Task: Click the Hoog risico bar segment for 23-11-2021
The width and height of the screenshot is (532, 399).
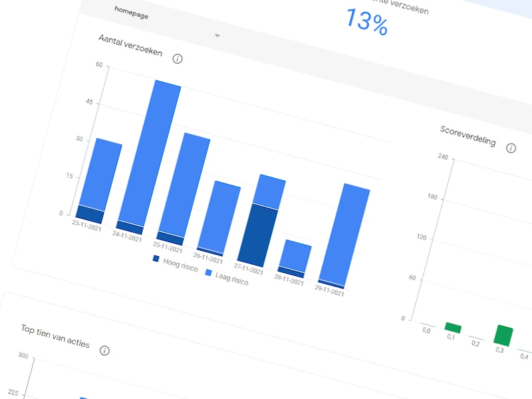Action: click(90, 214)
